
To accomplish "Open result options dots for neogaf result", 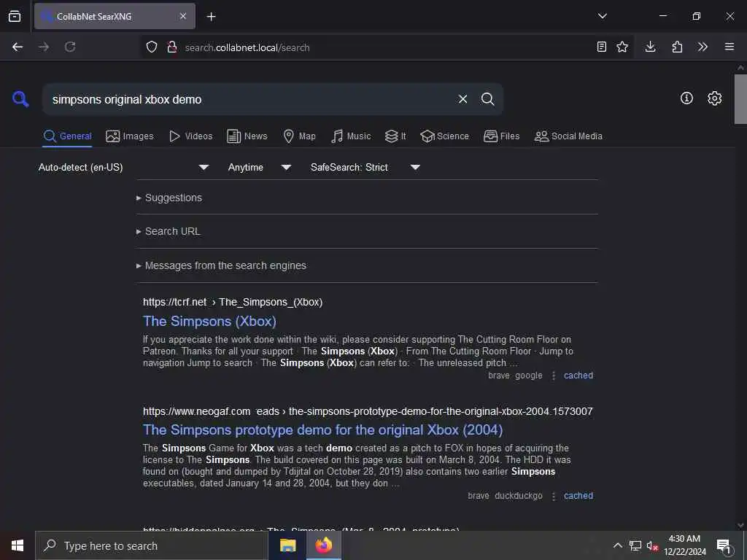I will [x=554, y=496].
